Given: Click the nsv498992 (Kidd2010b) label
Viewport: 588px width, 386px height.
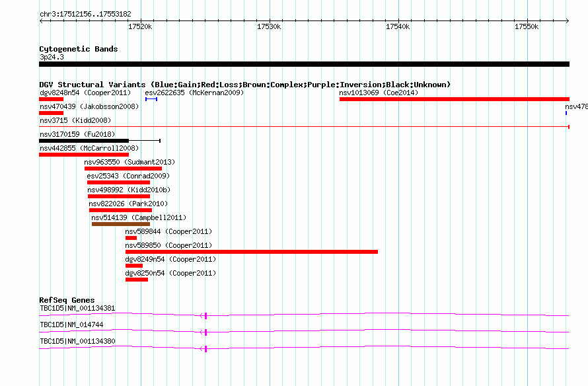Looking at the screenshot, I should [129, 190].
